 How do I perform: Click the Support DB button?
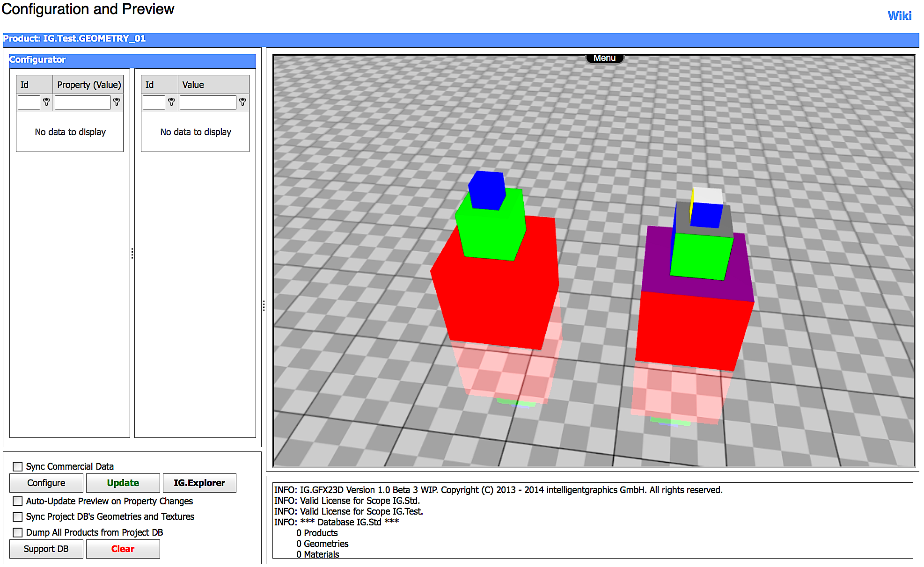(x=46, y=549)
